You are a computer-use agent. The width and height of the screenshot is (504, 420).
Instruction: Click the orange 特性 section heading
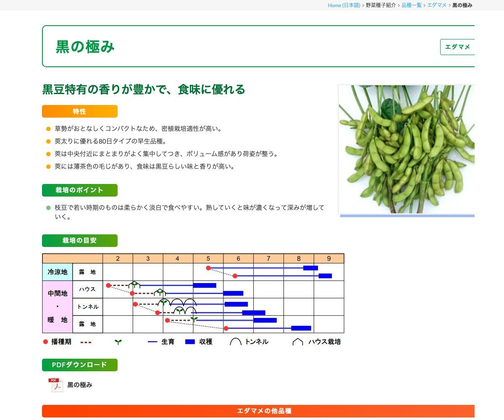[80, 111]
